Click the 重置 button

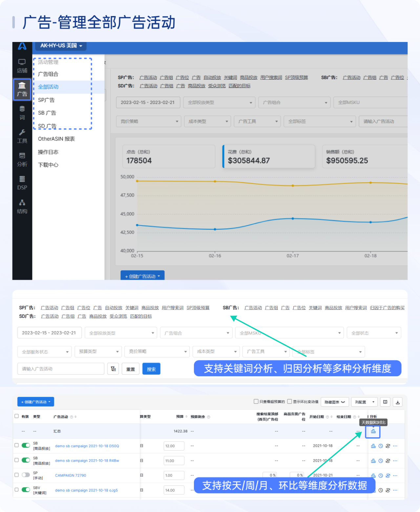pos(131,369)
